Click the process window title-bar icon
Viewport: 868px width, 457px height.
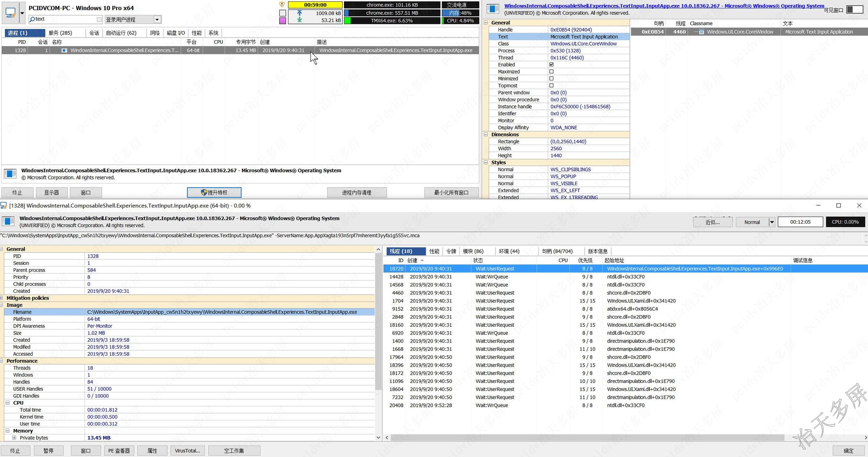pyautogui.click(x=4, y=206)
